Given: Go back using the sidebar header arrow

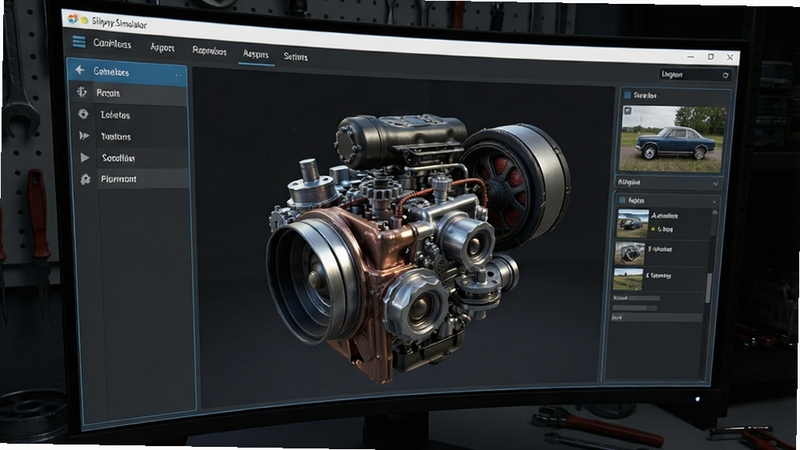Looking at the screenshot, I should point(80,70).
